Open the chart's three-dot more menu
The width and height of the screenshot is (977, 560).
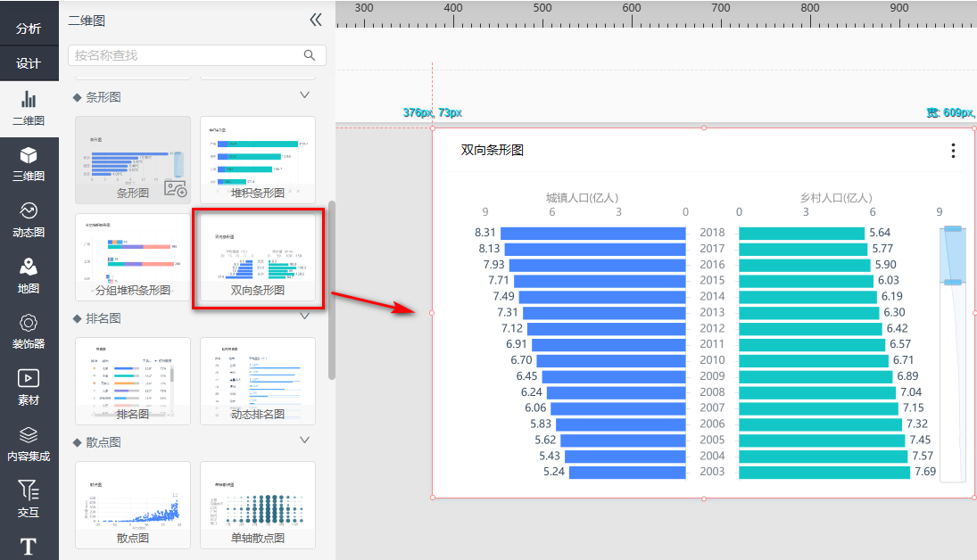pos(953,151)
